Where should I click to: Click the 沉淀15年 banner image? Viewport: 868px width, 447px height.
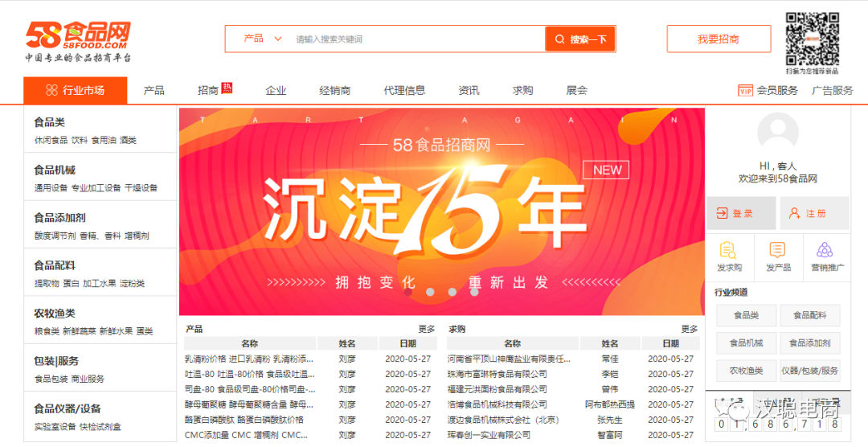pyautogui.click(x=442, y=211)
